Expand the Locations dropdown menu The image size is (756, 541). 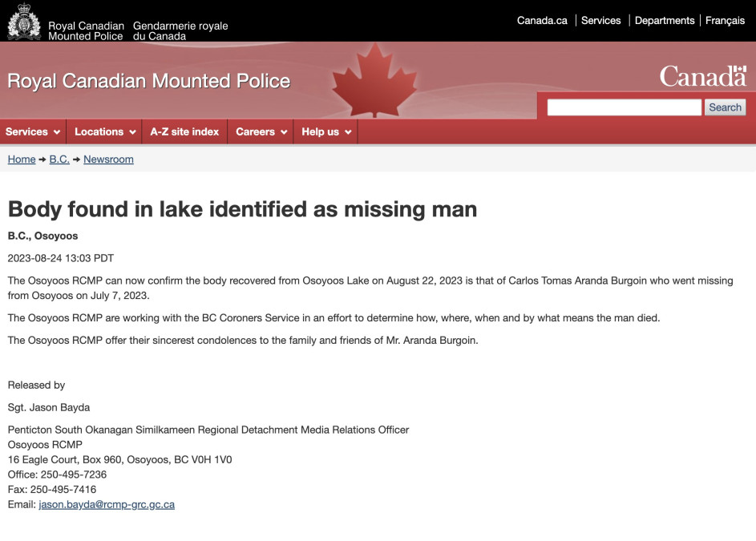[x=104, y=131]
